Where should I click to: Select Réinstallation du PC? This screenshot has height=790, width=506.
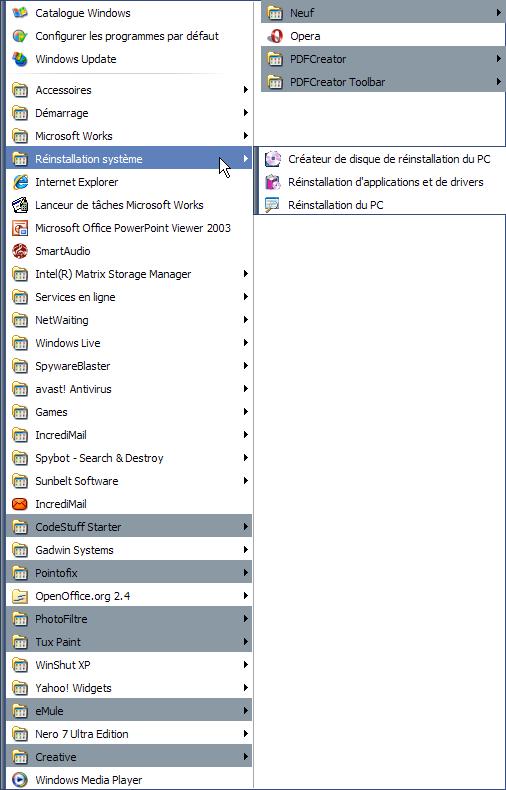(381, 205)
